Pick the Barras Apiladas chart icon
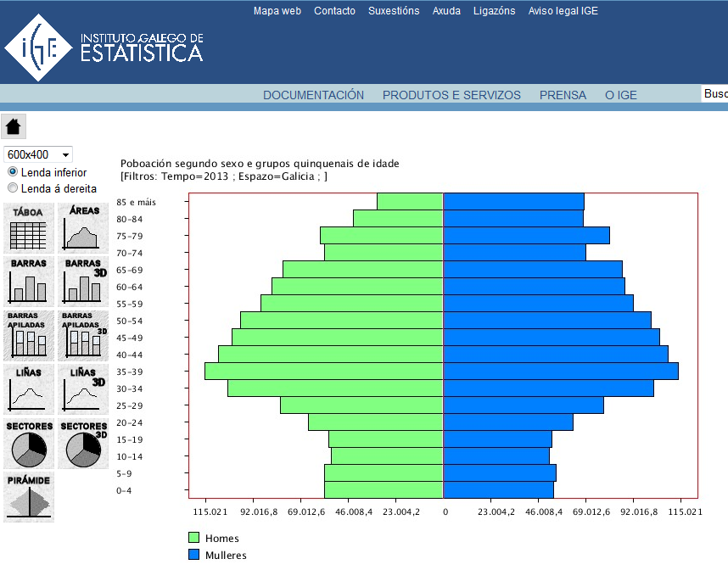 coord(29,335)
